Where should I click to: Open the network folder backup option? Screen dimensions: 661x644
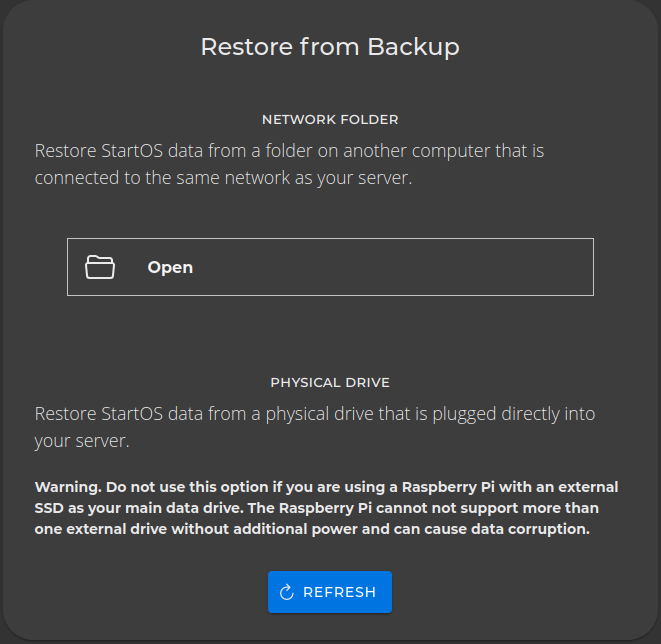(330, 267)
